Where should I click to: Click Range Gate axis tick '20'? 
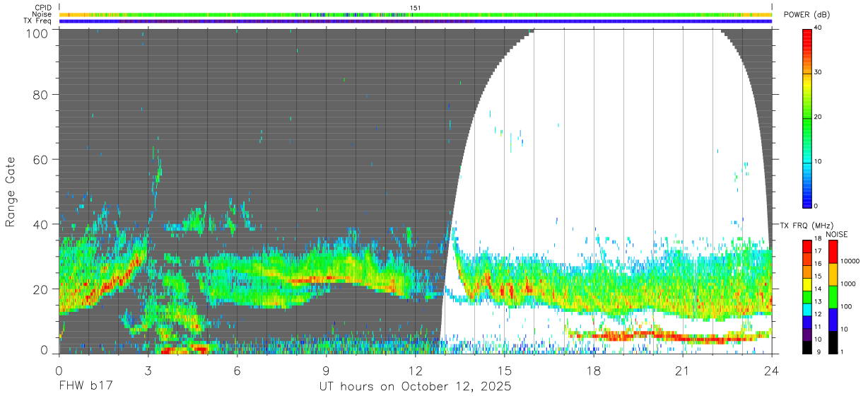41,289
